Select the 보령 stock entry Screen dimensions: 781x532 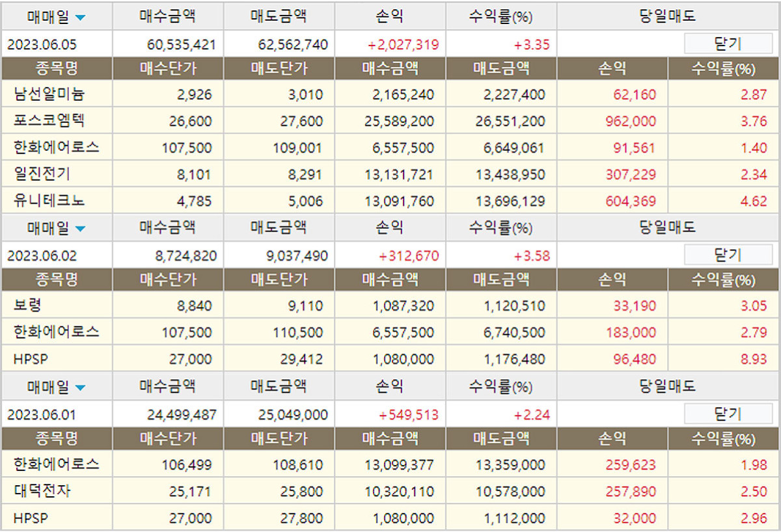point(27,306)
